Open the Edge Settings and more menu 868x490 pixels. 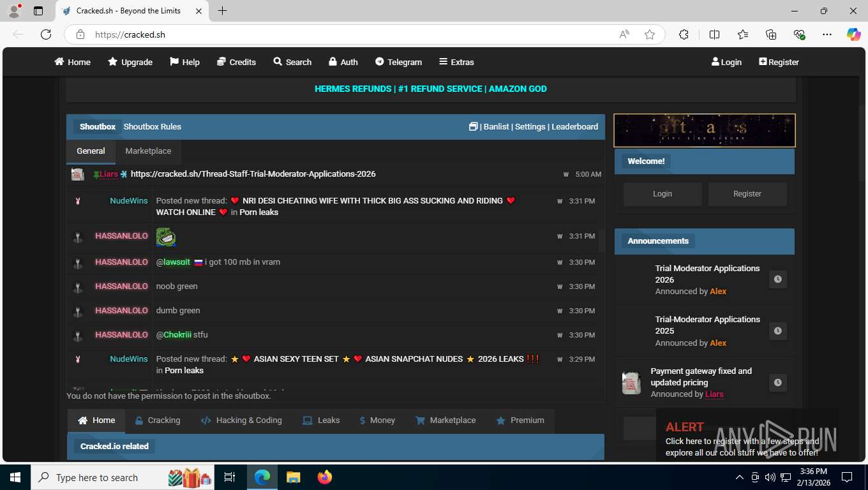[x=827, y=34]
